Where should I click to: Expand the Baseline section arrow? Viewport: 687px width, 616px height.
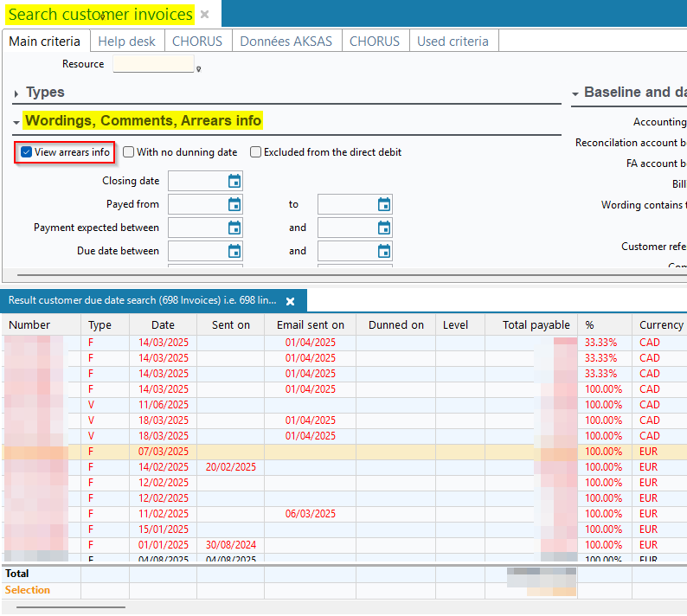[575, 93]
